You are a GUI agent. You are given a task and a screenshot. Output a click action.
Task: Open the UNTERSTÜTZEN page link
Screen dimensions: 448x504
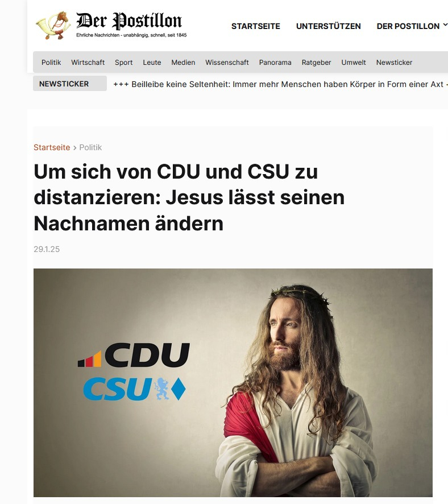pyautogui.click(x=328, y=26)
